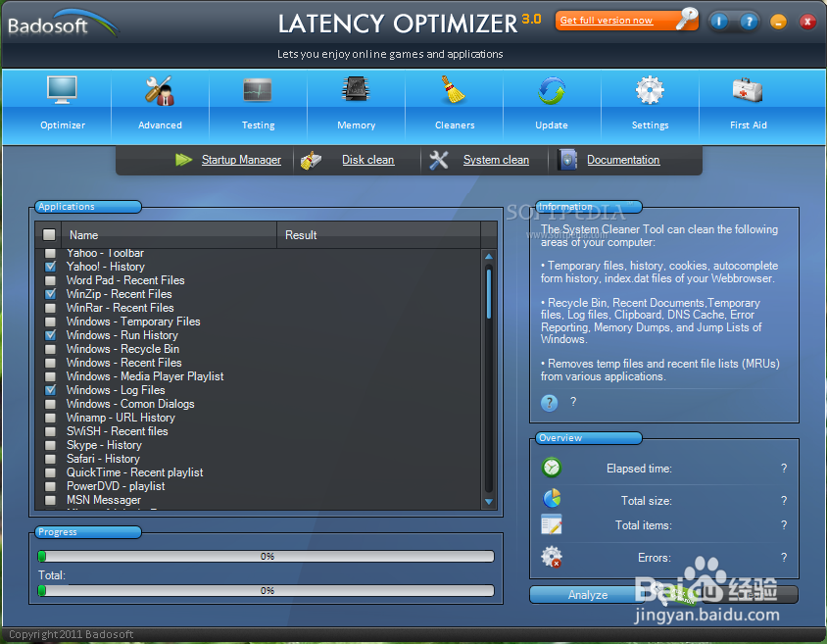Open the Testing heartbeat monitor icon
Viewport: 827px width, 644px height.
pos(258,90)
